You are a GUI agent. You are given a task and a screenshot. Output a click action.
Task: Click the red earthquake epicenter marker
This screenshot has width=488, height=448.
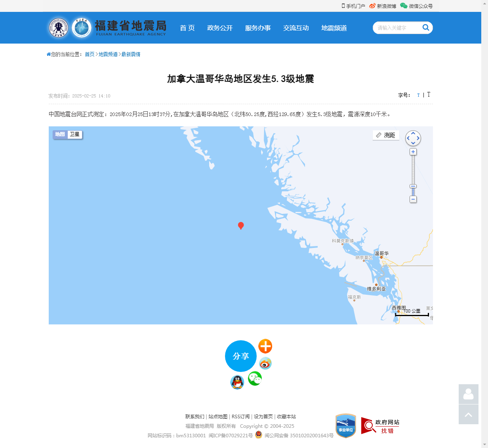241,226
